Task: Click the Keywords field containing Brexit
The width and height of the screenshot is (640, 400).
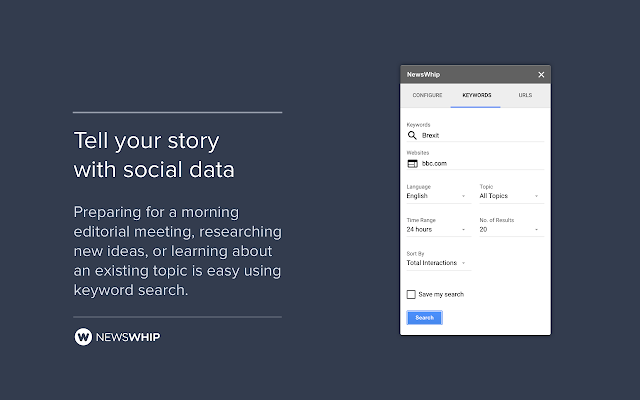Action: pyautogui.click(x=480, y=134)
